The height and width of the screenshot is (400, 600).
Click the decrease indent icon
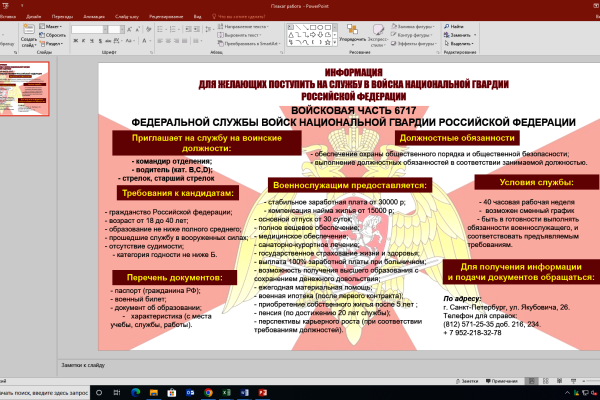tap(188, 29)
